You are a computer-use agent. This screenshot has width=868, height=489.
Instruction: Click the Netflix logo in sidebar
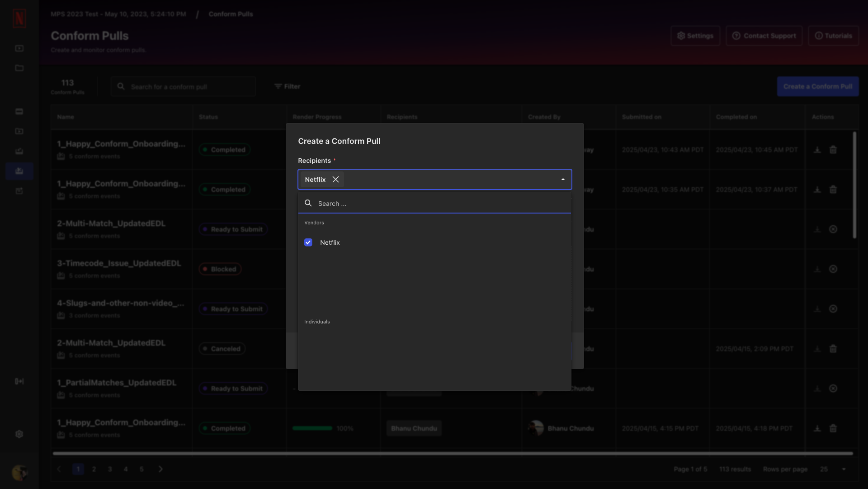(x=19, y=19)
